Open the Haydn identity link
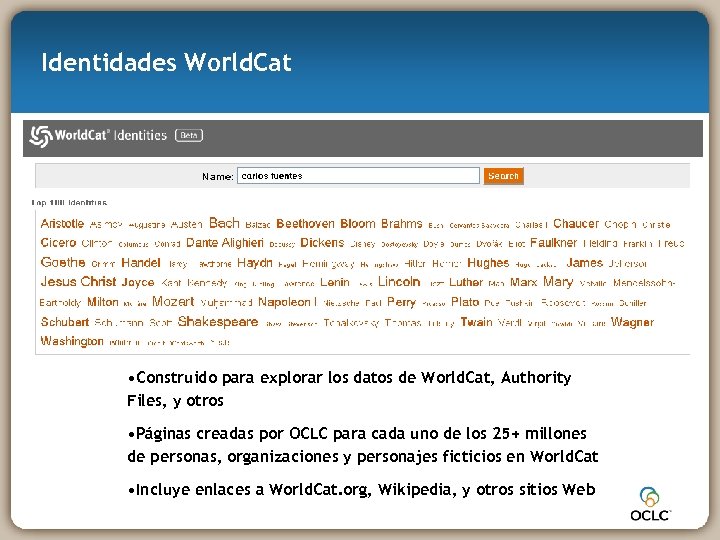Image resolution: width=720 pixels, height=540 pixels. tap(255, 263)
